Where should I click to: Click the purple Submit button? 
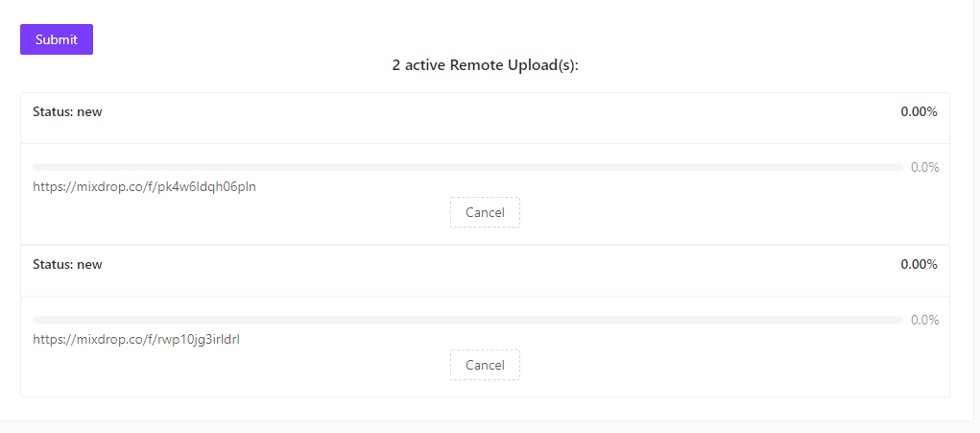click(x=57, y=39)
